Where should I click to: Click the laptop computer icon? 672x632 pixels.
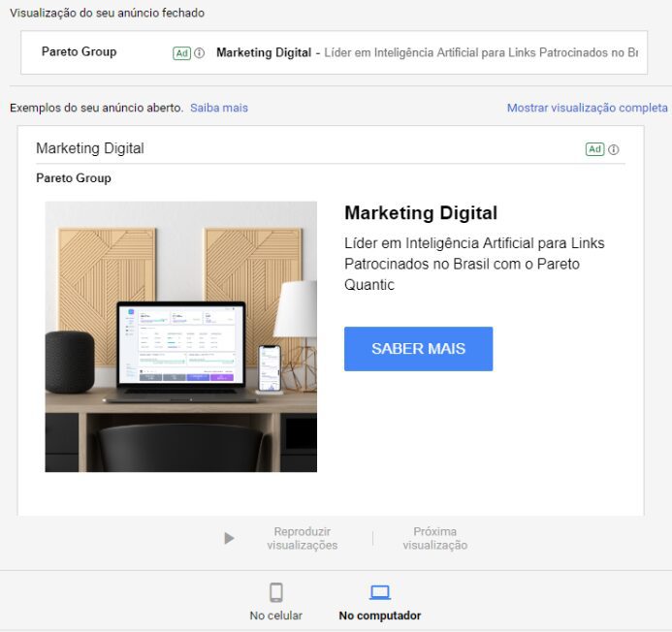pyautogui.click(x=380, y=592)
